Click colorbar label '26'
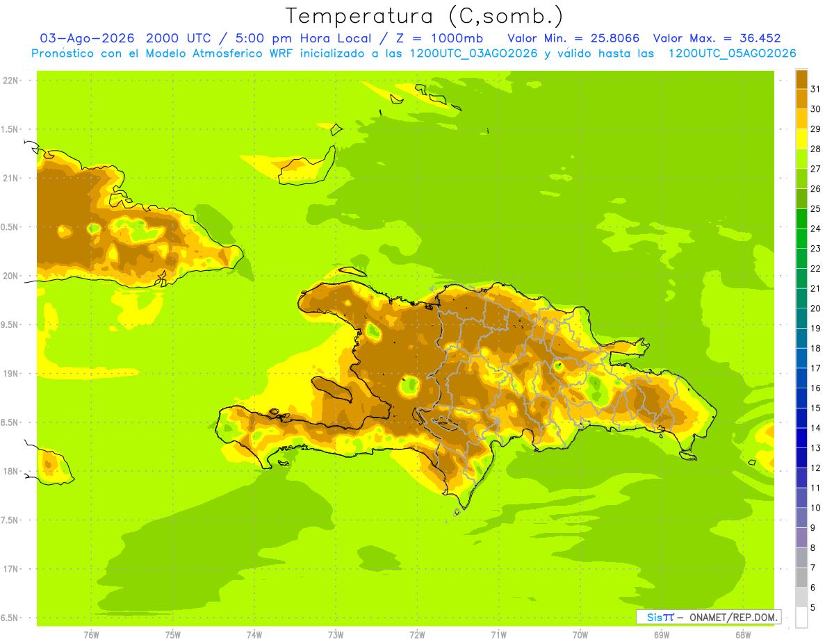This screenshot has height=644, width=834. 816,189
